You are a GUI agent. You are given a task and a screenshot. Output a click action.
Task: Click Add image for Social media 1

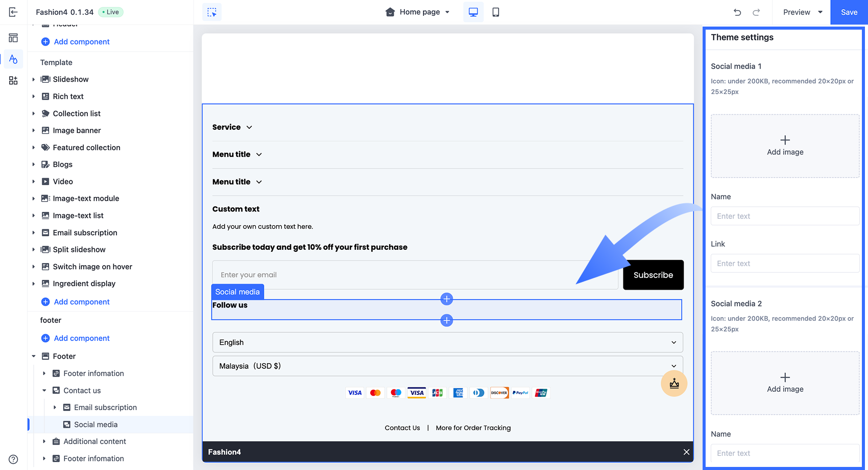pos(785,146)
